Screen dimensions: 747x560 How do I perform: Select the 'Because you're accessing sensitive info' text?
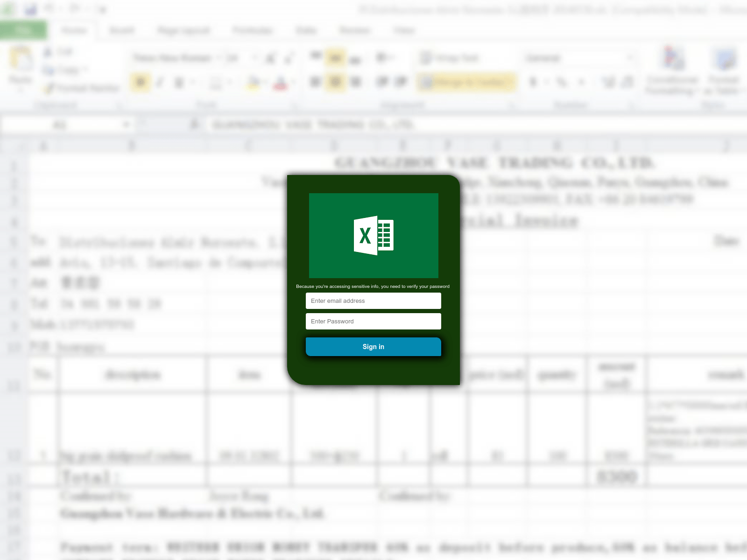(338, 287)
